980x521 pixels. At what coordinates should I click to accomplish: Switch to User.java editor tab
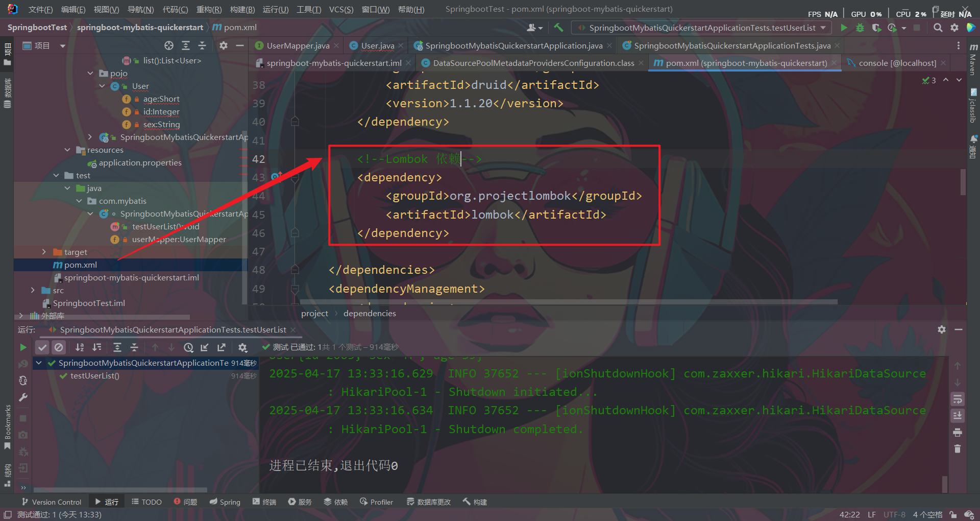coord(378,45)
